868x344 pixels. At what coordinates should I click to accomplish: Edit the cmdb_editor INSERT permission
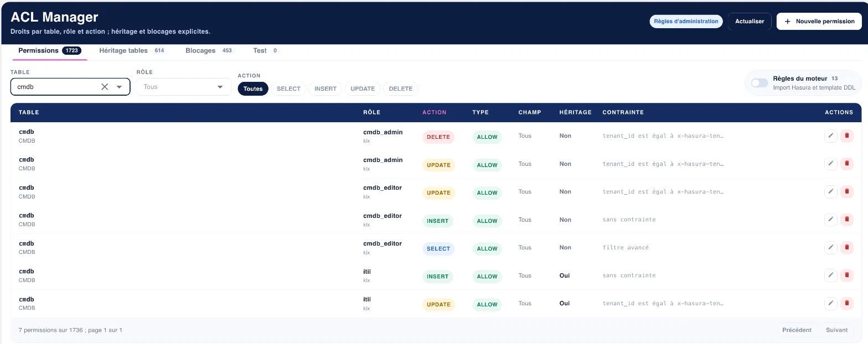pos(830,220)
